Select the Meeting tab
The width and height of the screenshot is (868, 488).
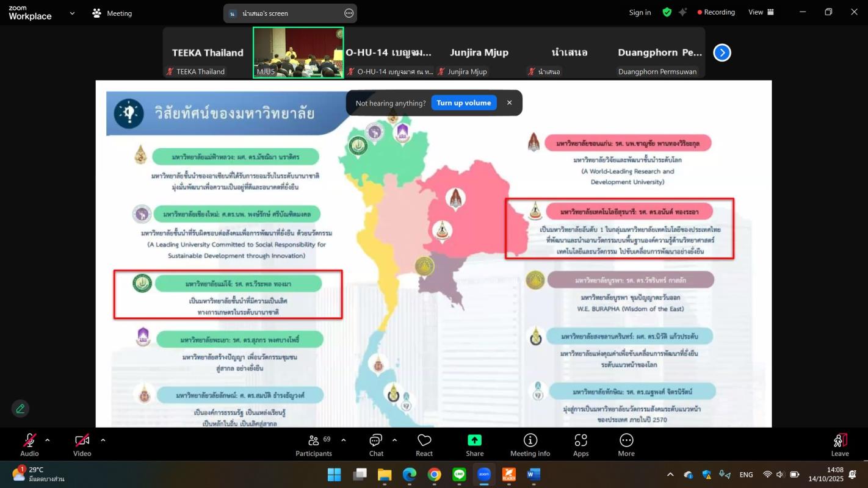[x=112, y=13]
